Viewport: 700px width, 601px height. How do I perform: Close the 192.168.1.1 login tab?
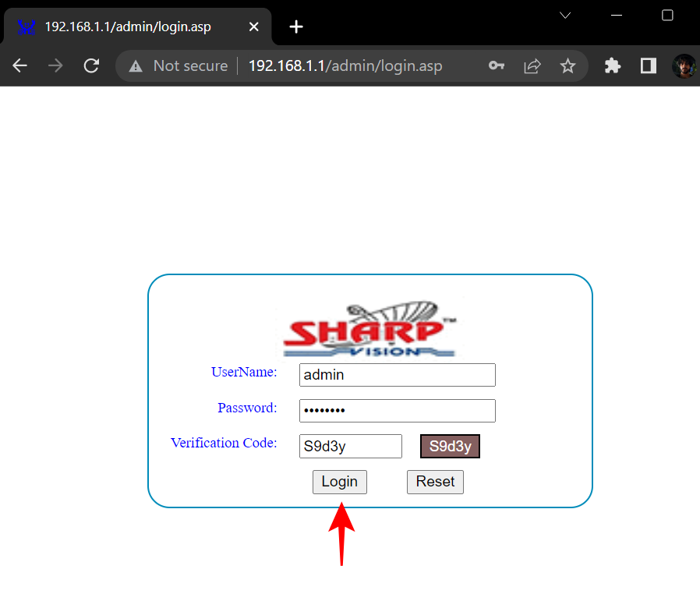click(x=254, y=27)
